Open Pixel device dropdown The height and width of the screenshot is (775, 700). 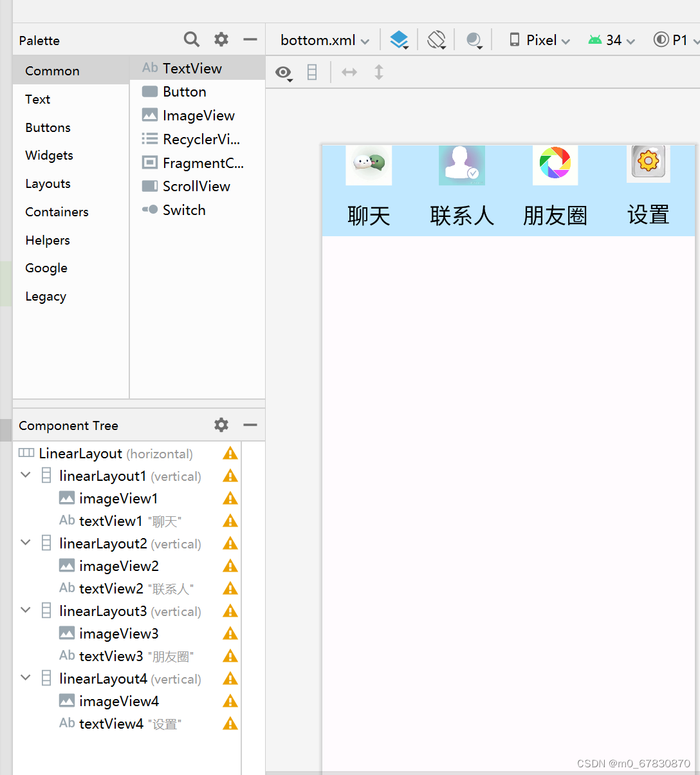coord(540,41)
